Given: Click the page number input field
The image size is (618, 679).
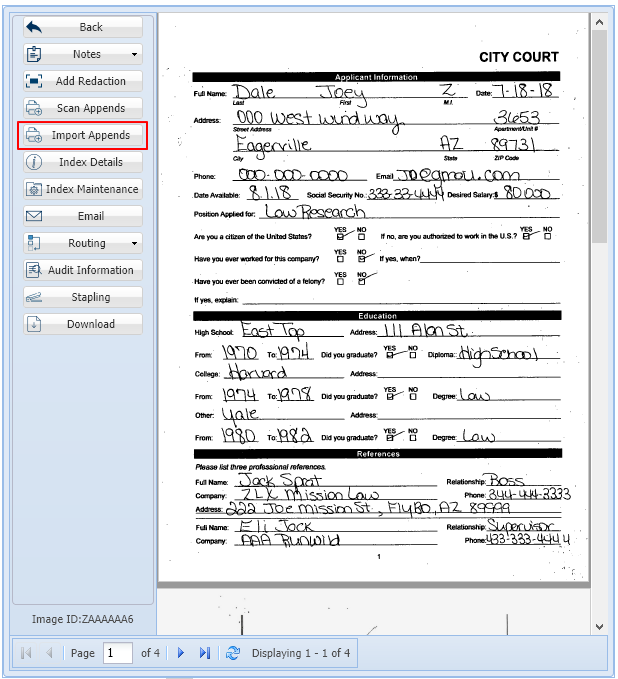Looking at the screenshot, I should [118, 653].
